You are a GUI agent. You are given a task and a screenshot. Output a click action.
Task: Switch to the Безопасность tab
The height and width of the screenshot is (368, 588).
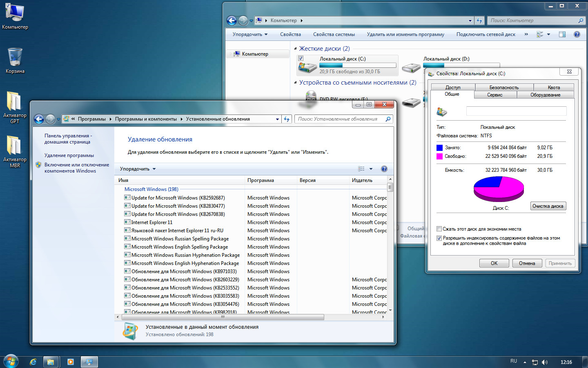point(504,88)
